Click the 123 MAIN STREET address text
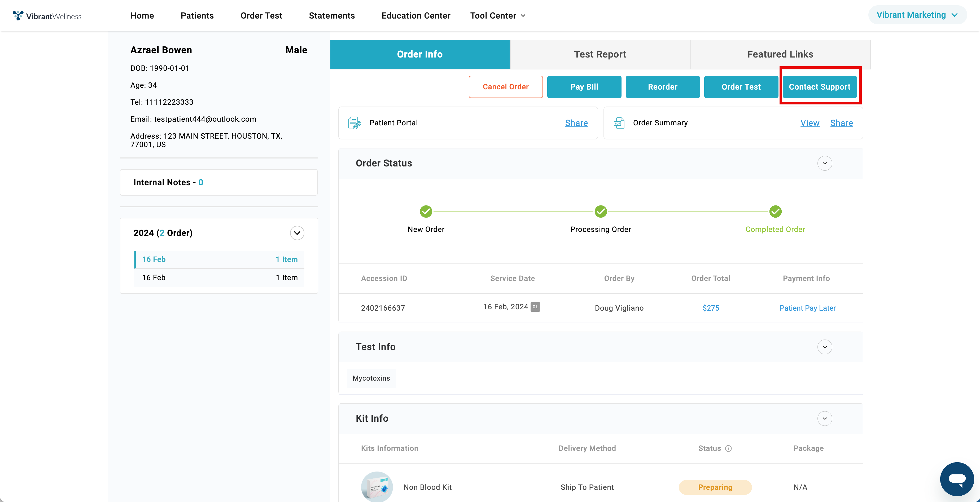 point(206,140)
